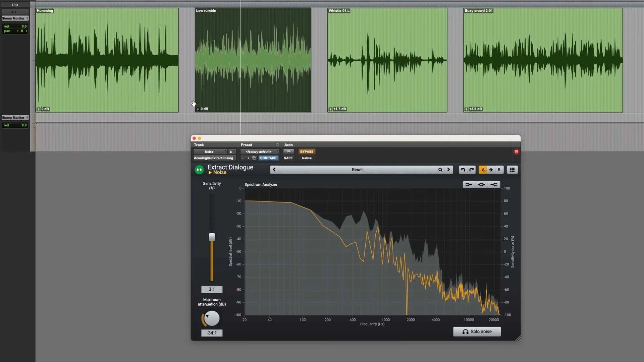
Task: Click the Sensitivity slider handle
Action: 212,237
